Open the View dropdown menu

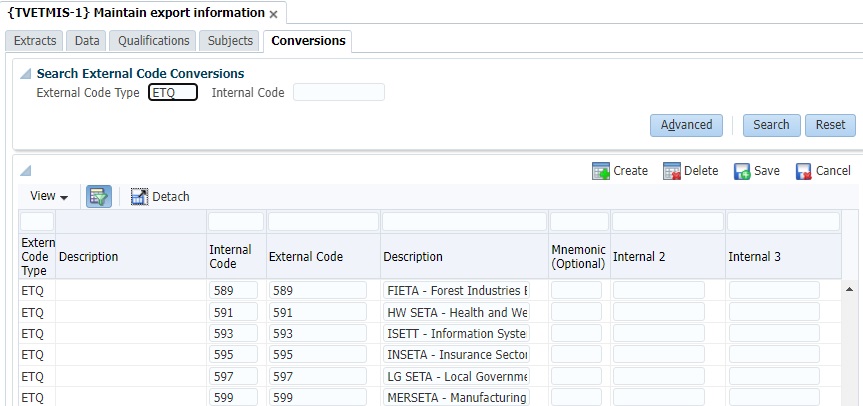pos(49,196)
